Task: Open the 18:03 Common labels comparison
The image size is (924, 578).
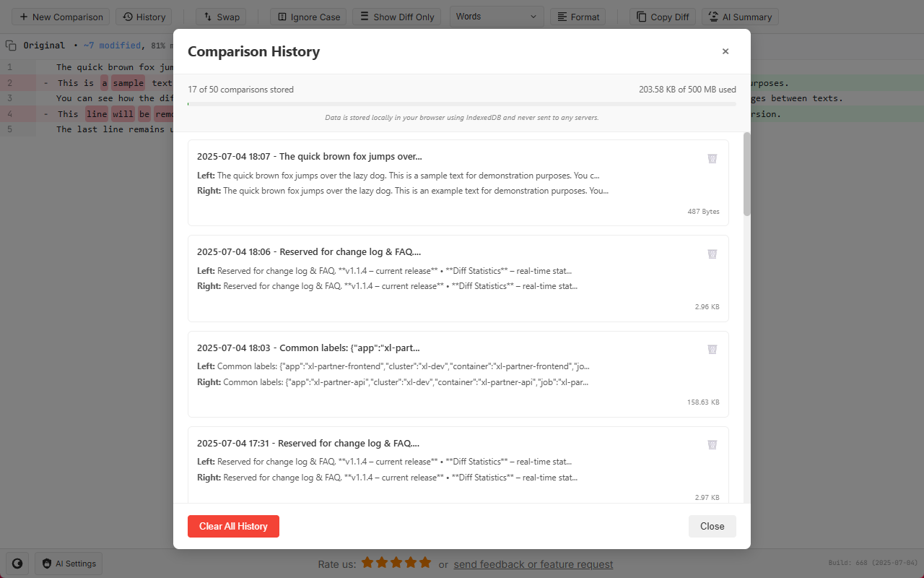Action: (458, 374)
